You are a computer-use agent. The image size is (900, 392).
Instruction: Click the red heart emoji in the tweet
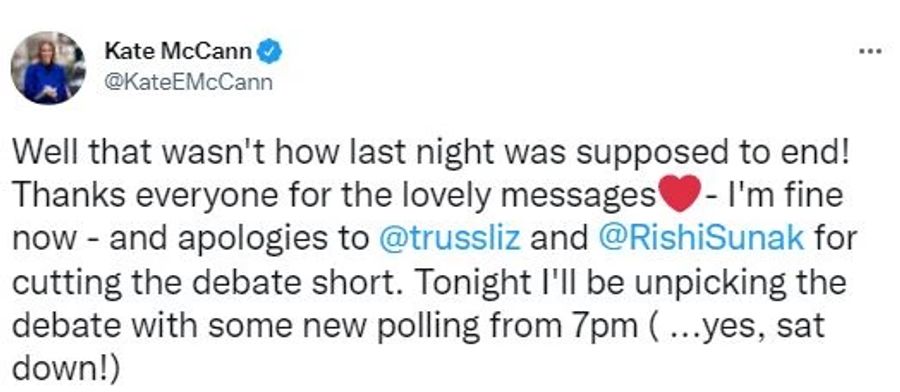[680, 195]
